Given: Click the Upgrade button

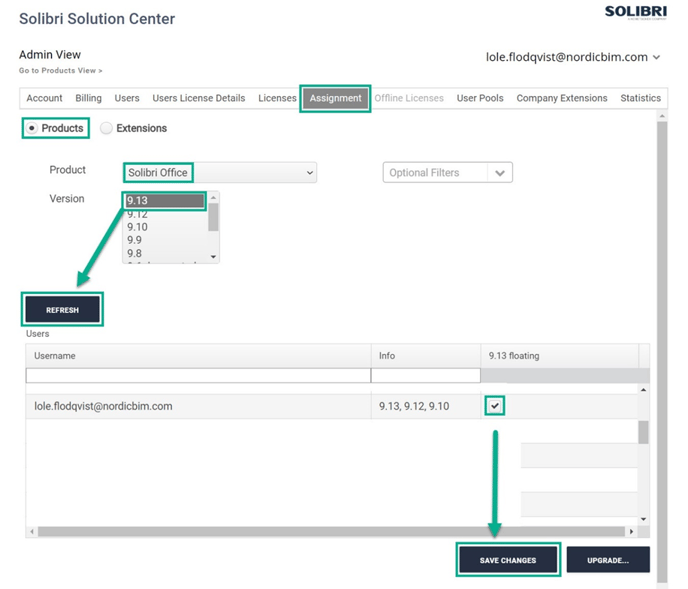Looking at the screenshot, I should (x=608, y=560).
